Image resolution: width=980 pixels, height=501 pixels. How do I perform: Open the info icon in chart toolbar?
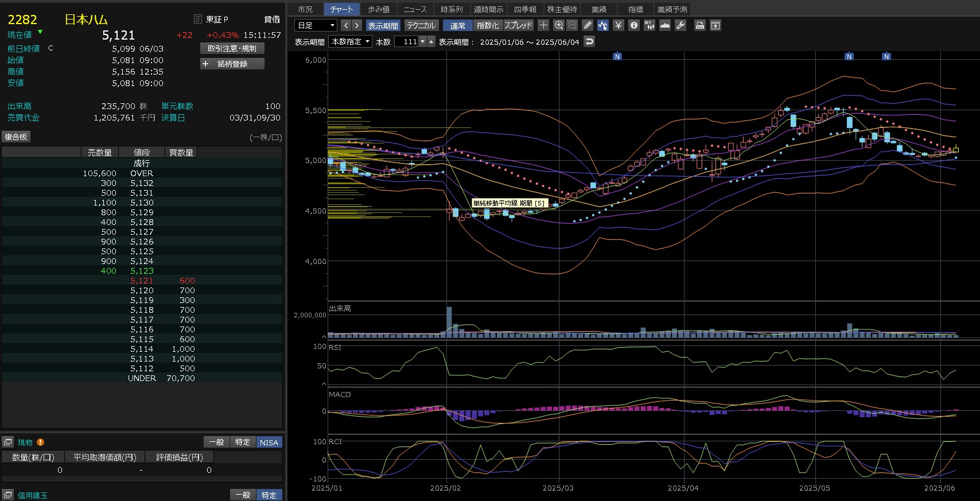tap(633, 25)
